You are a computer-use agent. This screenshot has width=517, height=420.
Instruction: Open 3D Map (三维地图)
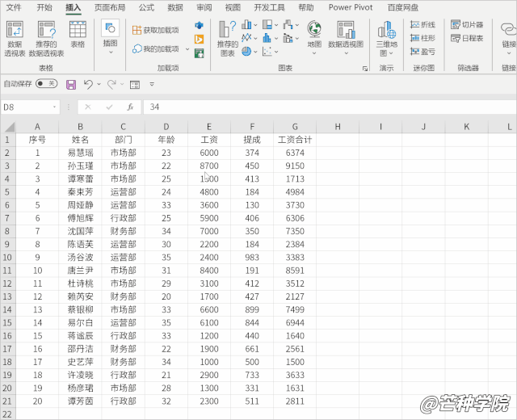point(387,38)
